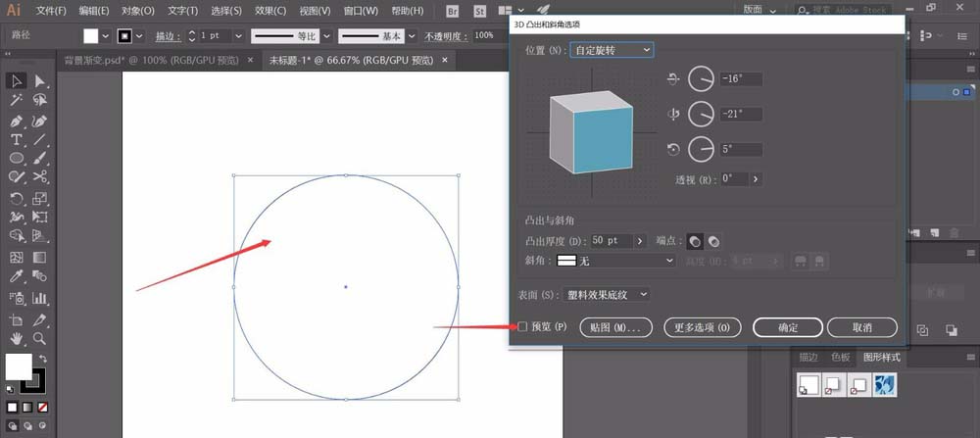980x438 pixels.
Task: Turn on the cap for solid appearance
Action: 694,241
